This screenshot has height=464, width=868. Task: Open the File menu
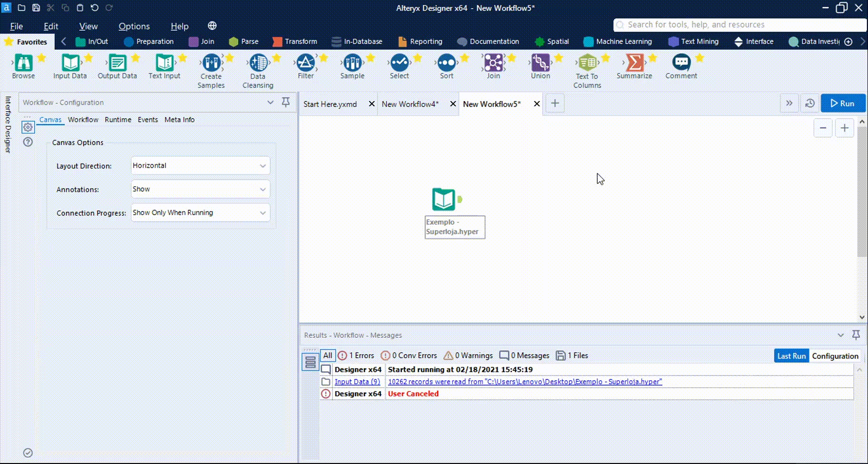point(16,26)
